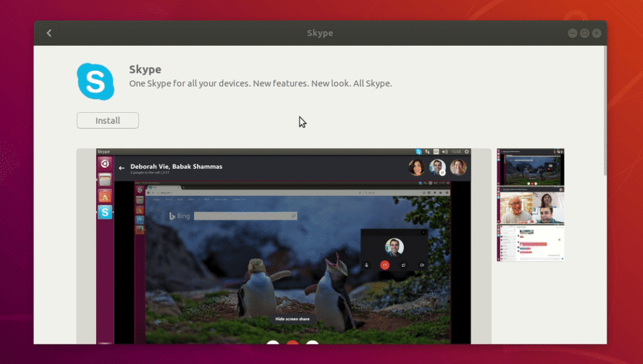Viewport: 643px width, 364px height.
Task: Click the Skype tray icon in preview top bar
Action: coord(418,151)
